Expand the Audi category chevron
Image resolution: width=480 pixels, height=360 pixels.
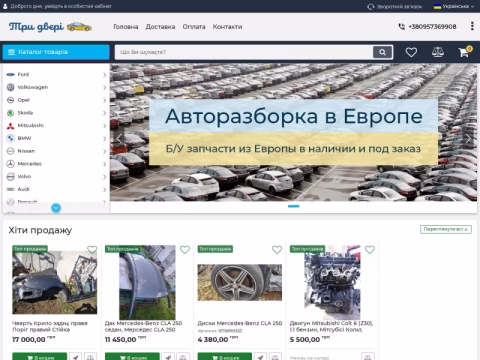coord(104,189)
